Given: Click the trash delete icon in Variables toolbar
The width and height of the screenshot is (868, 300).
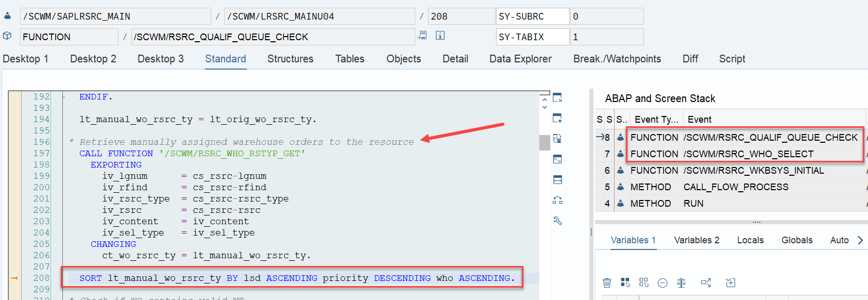Looking at the screenshot, I should click(x=607, y=282).
